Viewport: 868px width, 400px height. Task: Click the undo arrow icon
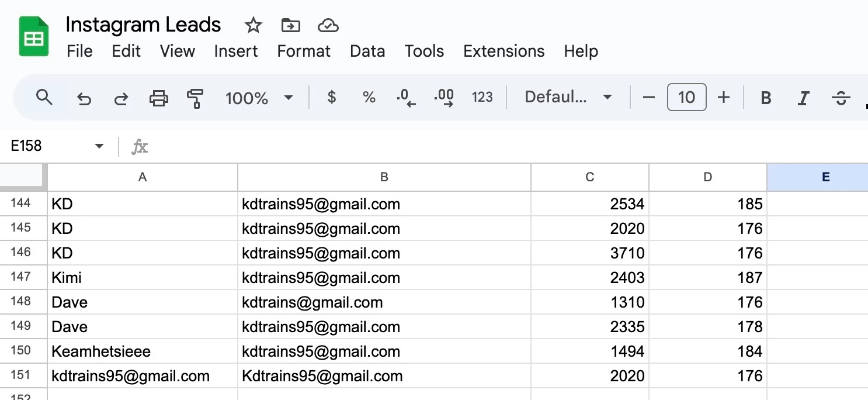pos(84,98)
